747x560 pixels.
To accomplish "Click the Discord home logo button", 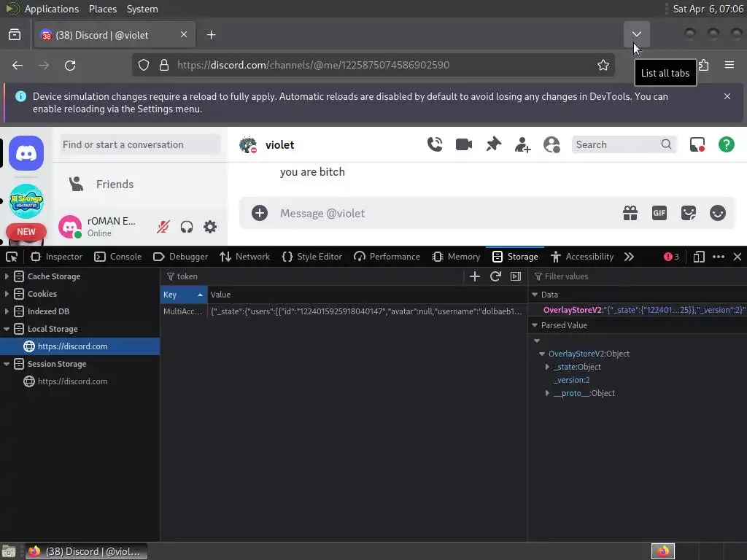I will (x=26, y=153).
